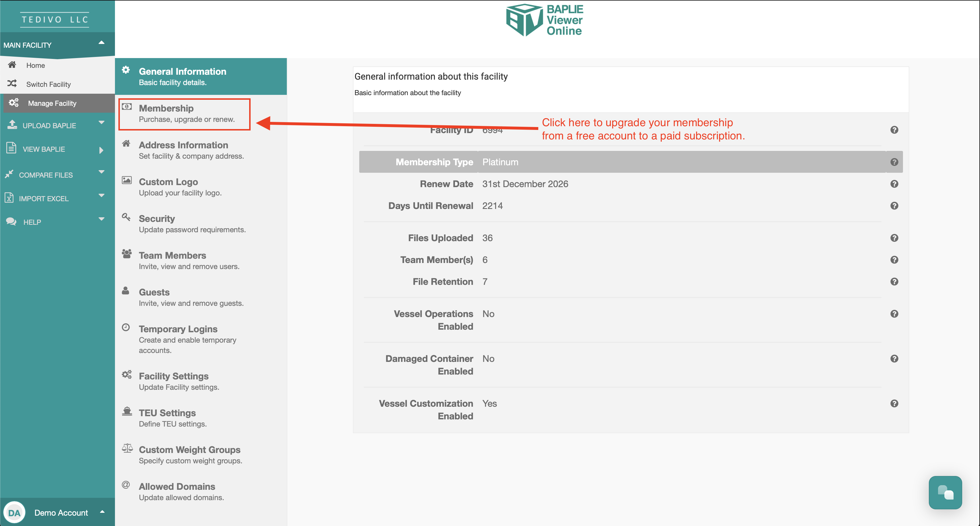Click the Temporary Logins clock icon
This screenshot has height=526, width=980.
[x=126, y=327]
